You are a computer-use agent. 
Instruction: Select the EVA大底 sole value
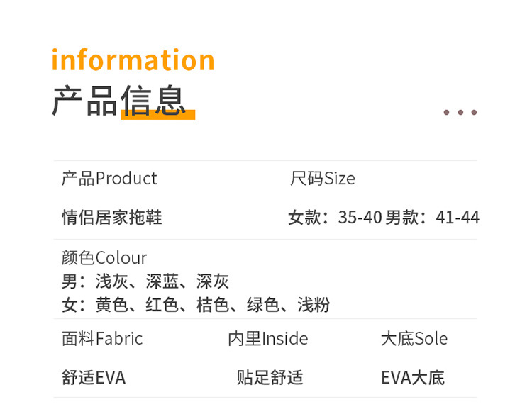click(413, 377)
